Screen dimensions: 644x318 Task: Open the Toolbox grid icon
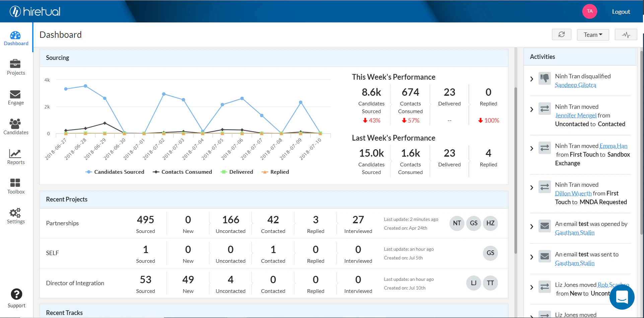pos(15,183)
